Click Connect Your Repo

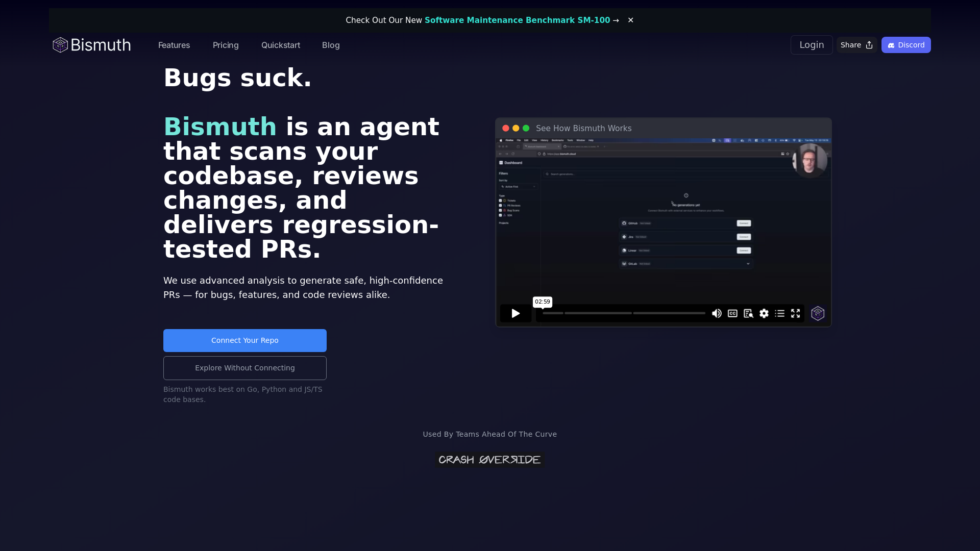tap(245, 340)
